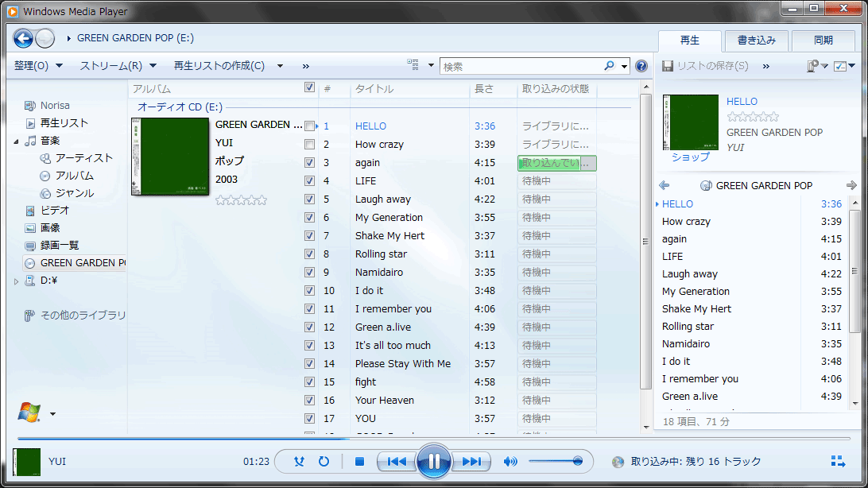868x488 pixels.
Task: Sort by タイトル column header
Action: point(410,88)
